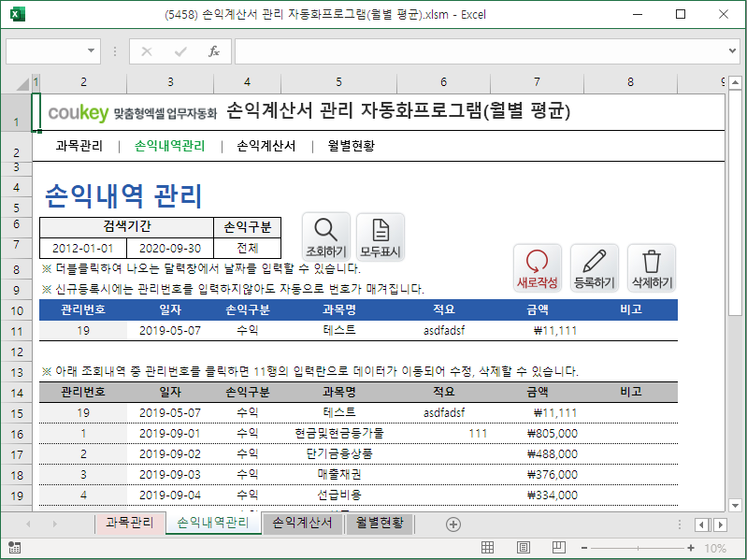Go to 월별현황 in the top navigation
This screenshot has height=560, width=747.
352,146
